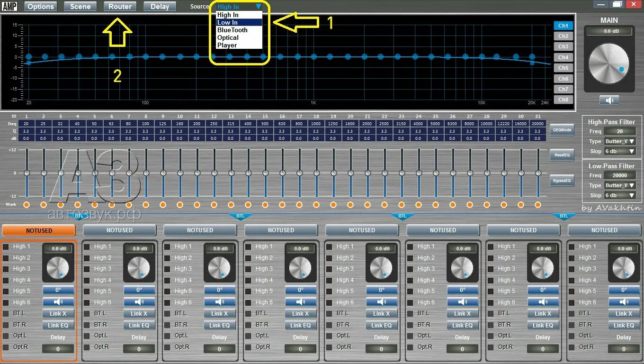The width and height of the screenshot is (644, 364).
Task: Click first channel strip gain knob
Action: (x=58, y=268)
